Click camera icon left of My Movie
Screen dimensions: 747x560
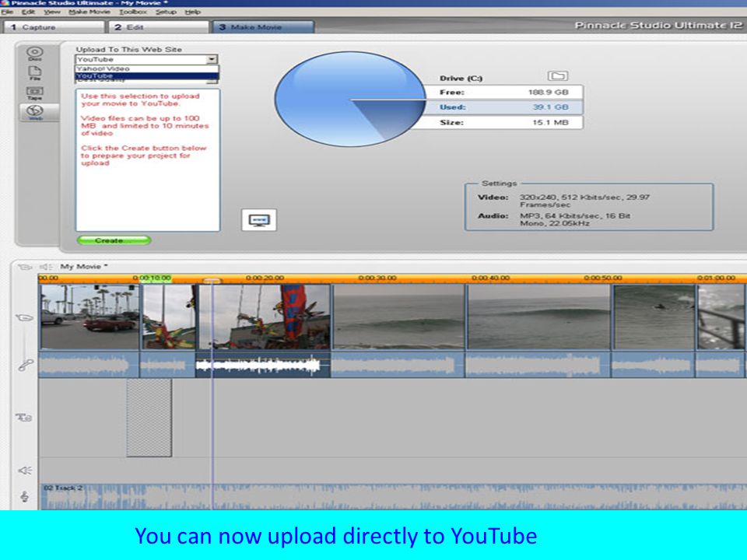coord(24,267)
